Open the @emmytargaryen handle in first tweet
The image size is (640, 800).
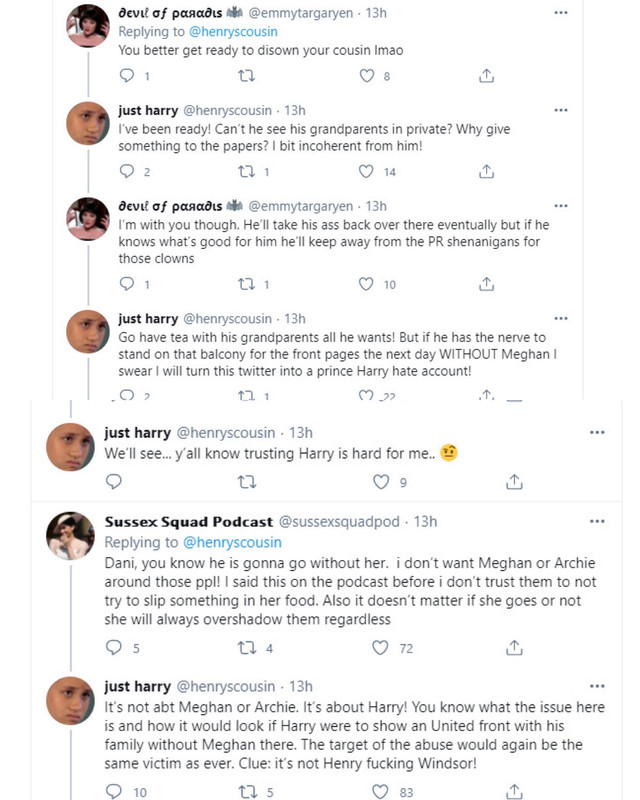tap(307, 13)
